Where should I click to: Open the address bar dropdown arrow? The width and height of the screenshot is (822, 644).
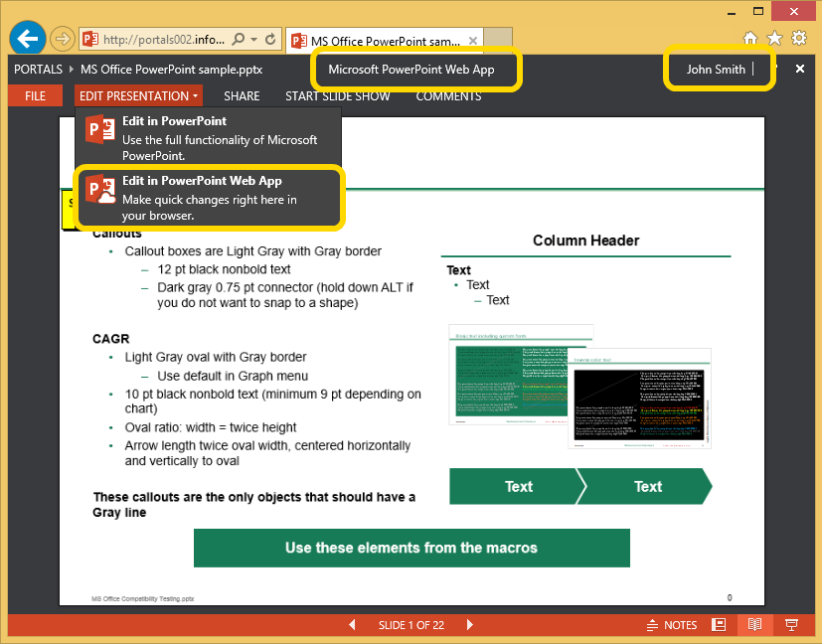point(254,40)
